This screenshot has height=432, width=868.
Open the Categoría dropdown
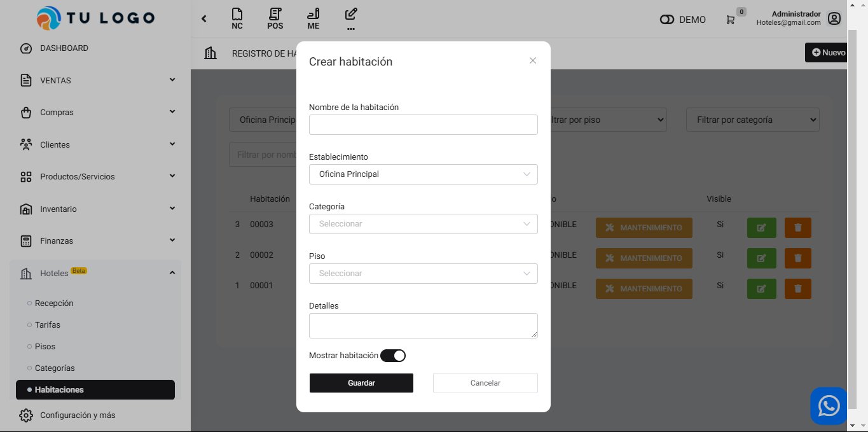click(x=423, y=224)
